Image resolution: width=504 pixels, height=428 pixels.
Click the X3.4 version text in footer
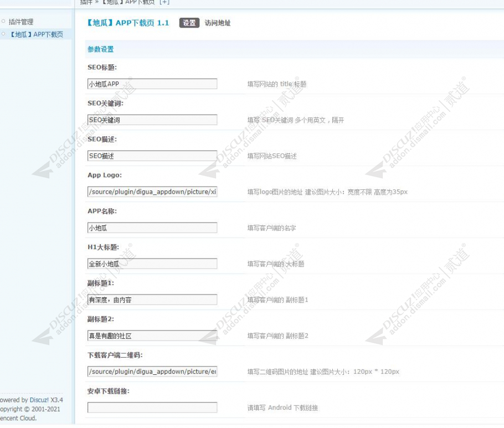coord(56,400)
